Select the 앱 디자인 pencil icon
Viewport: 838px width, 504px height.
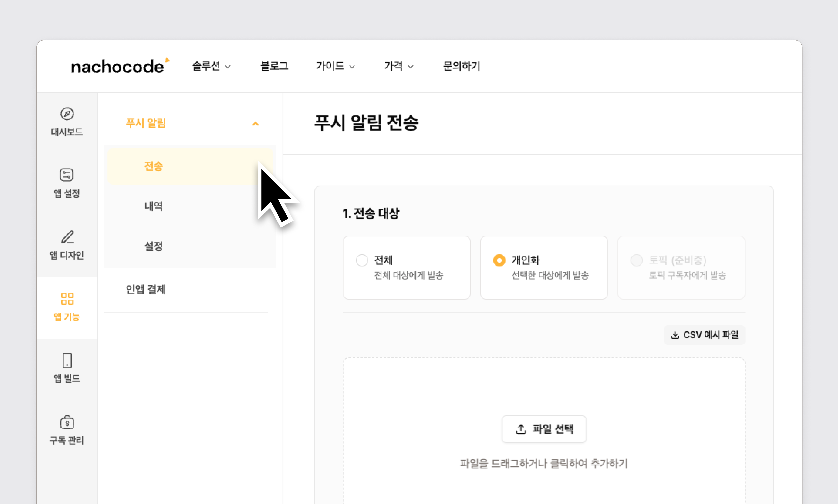[67, 237]
